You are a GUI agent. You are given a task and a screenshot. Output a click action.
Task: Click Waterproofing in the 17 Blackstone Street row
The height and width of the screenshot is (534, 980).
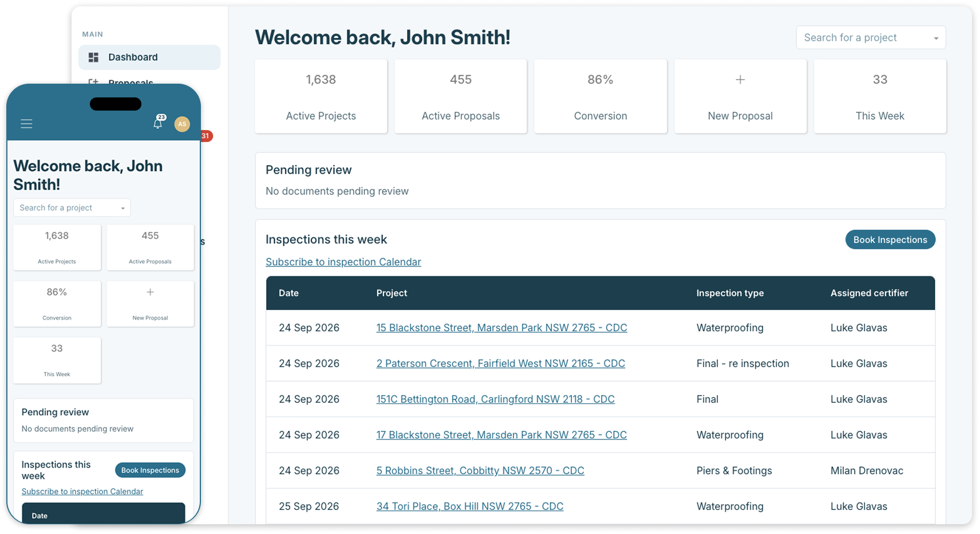pyautogui.click(x=730, y=435)
